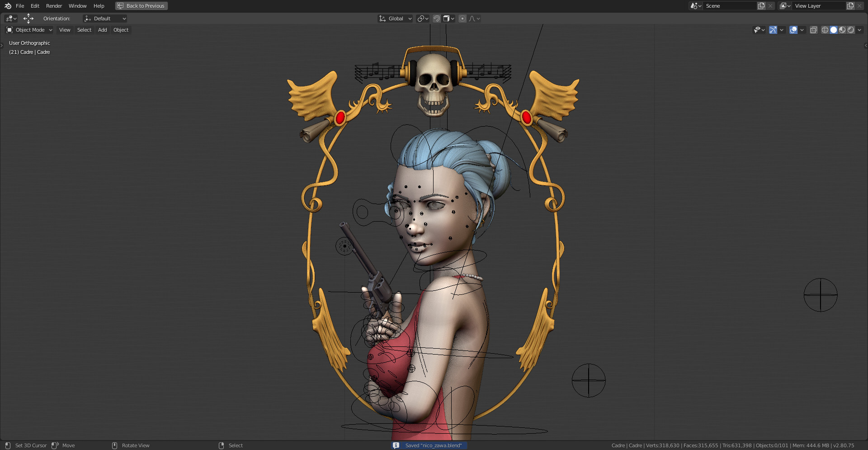Viewport: 868px width, 450px height.
Task: Open the Help menu
Action: tap(99, 6)
